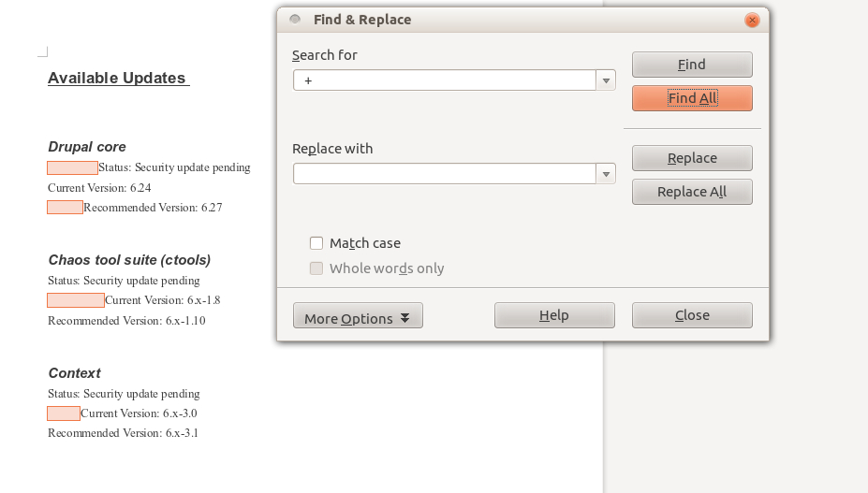868x493 pixels.
Task: Open Help for Find & Replace
Action: (x=554, y=315)
